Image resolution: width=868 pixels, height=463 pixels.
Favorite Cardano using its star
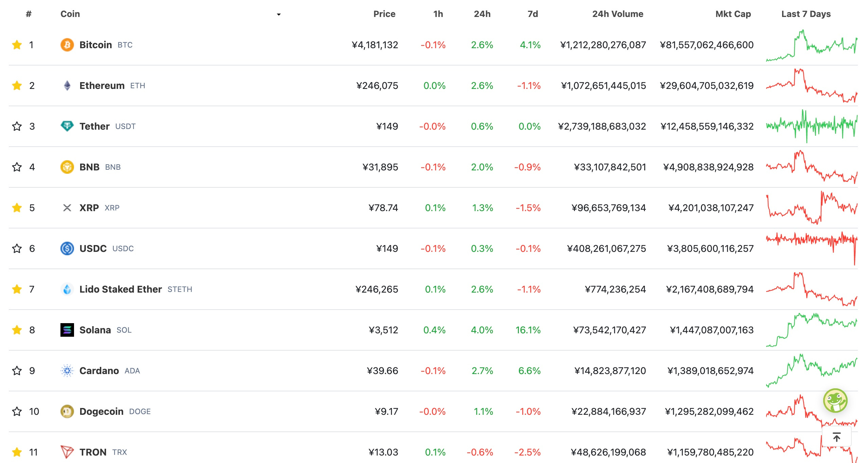point(17,371)
